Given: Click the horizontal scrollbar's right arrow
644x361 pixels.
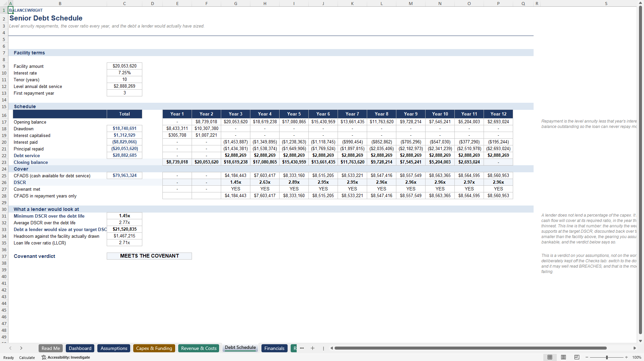Looking at the screenshot, I should (635, 348).
